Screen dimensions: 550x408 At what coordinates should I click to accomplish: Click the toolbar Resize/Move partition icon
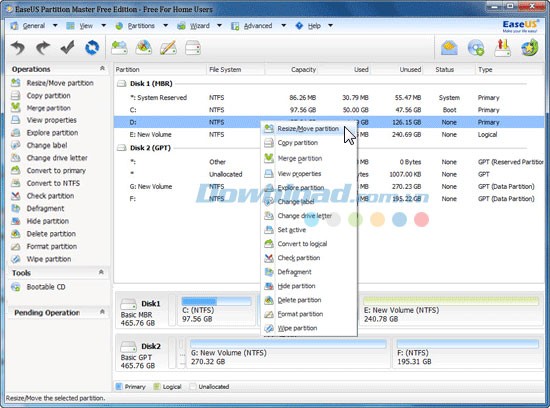point(119,48)
